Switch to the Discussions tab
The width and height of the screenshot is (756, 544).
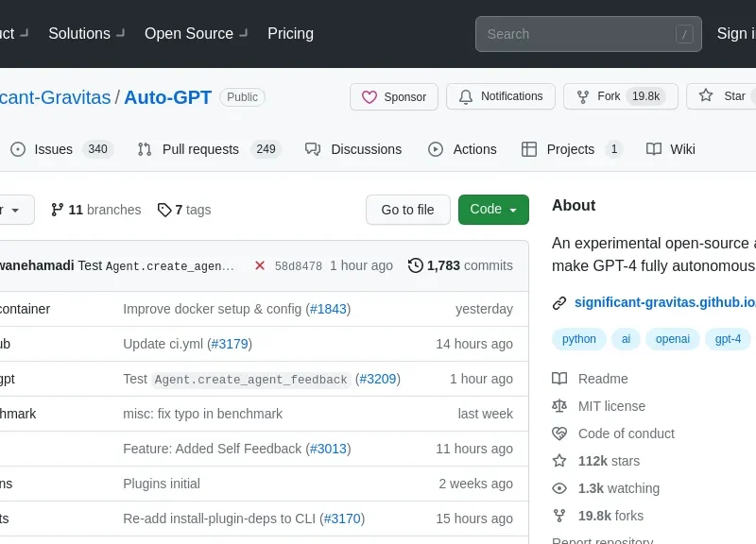click(353, 149)
